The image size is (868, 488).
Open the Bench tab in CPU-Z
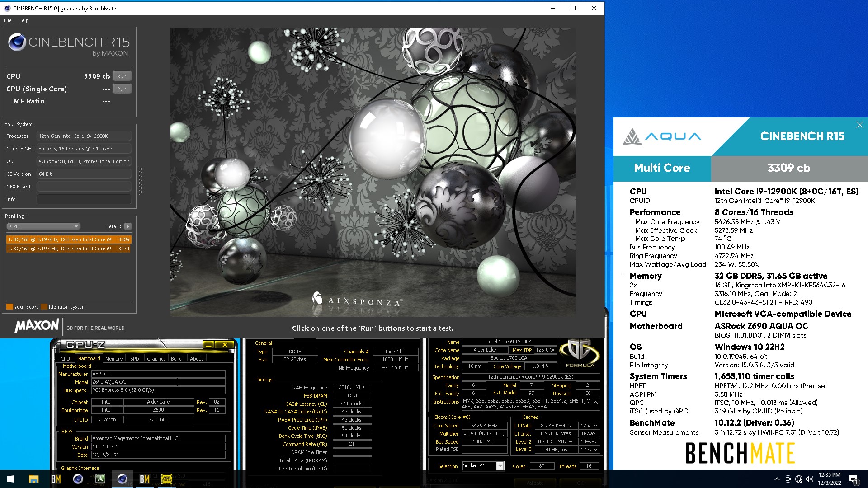pyautogui.click(x=178, y=359)
